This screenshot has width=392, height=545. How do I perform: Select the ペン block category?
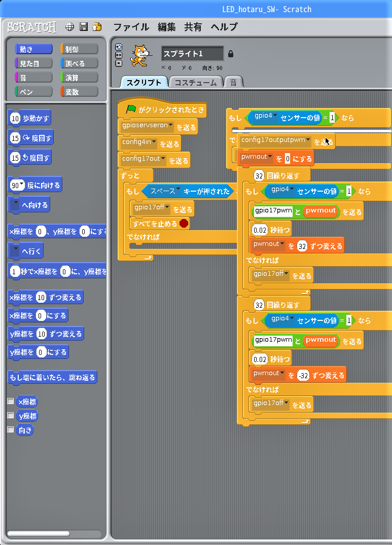click(33, 92)
